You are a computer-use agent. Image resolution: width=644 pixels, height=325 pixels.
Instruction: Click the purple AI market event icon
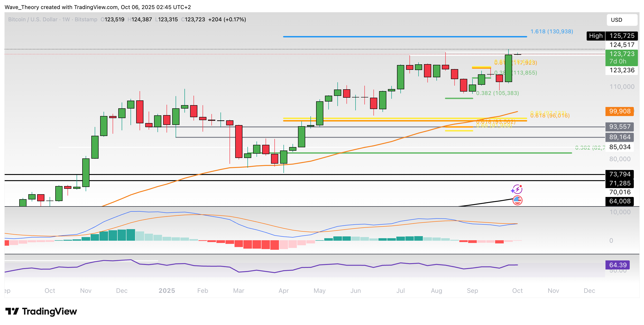pyautogui.click(x=518, y=189)
